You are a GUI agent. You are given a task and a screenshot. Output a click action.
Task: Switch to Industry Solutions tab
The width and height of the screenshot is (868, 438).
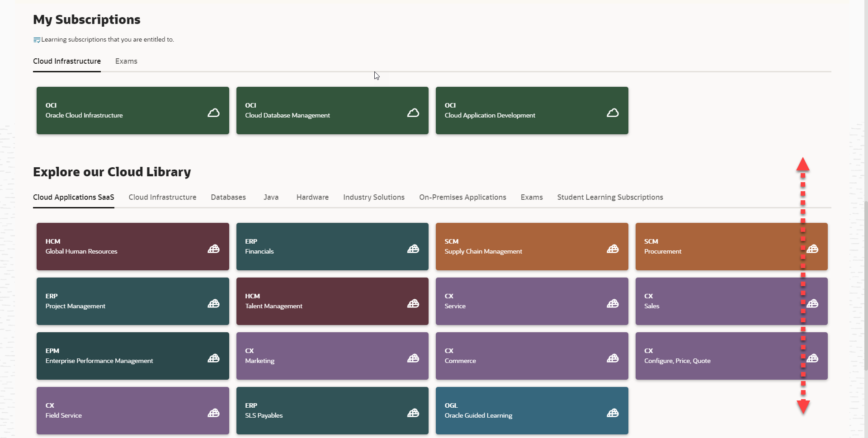click(x=374, y=197)
